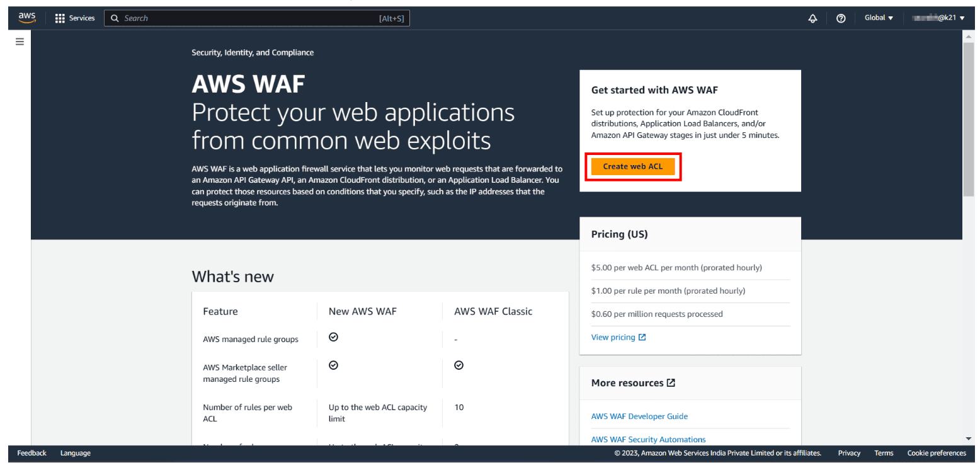Click the AWS WAF main heading
The width and height of the screenshot is (980, 470).
[x=248, y=83]
